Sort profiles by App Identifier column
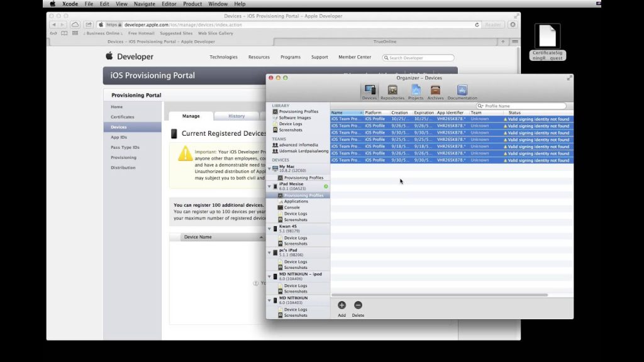Image resolution: width=644 pixels, height=362 pixels. click(x=452, y=112)
